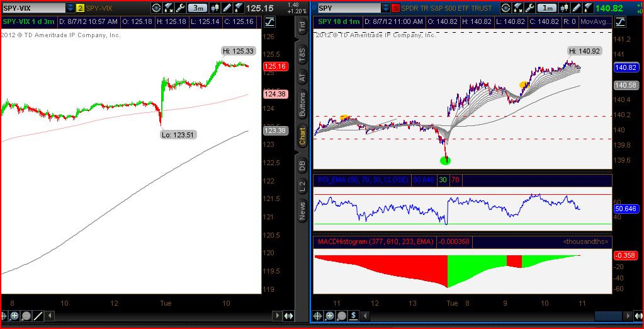This screenshot has height=329, width=644.
Task: Click the RSI_EMA study title label
Action: point(363,180)
